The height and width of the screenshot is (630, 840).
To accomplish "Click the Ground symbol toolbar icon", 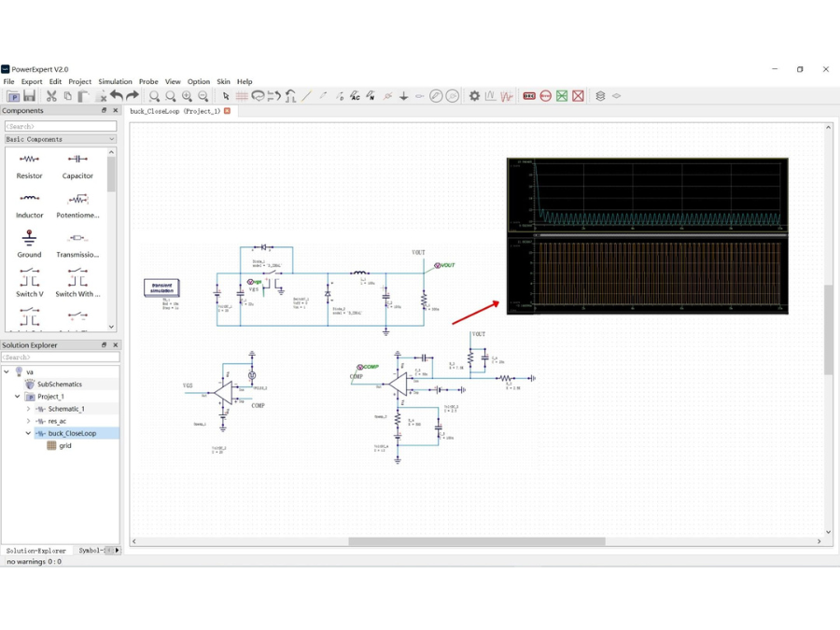I will [403, 96].
